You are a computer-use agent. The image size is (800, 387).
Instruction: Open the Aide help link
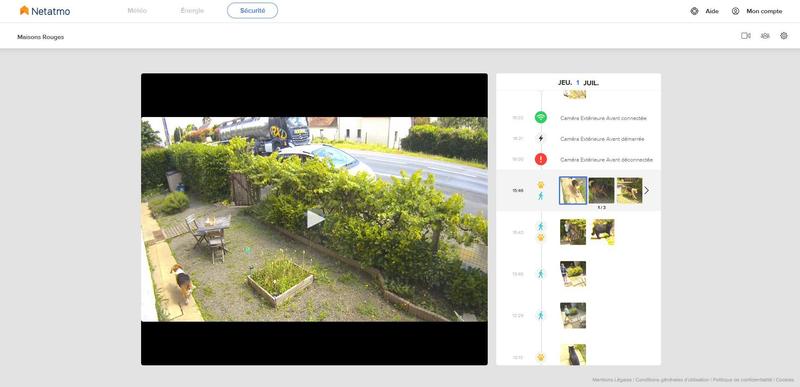[712, 11]
